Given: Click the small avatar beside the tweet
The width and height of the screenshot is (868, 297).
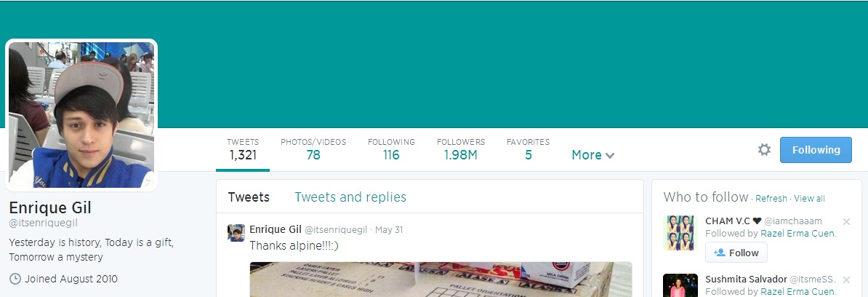Looking at the screenshot, I should point(236,233).
